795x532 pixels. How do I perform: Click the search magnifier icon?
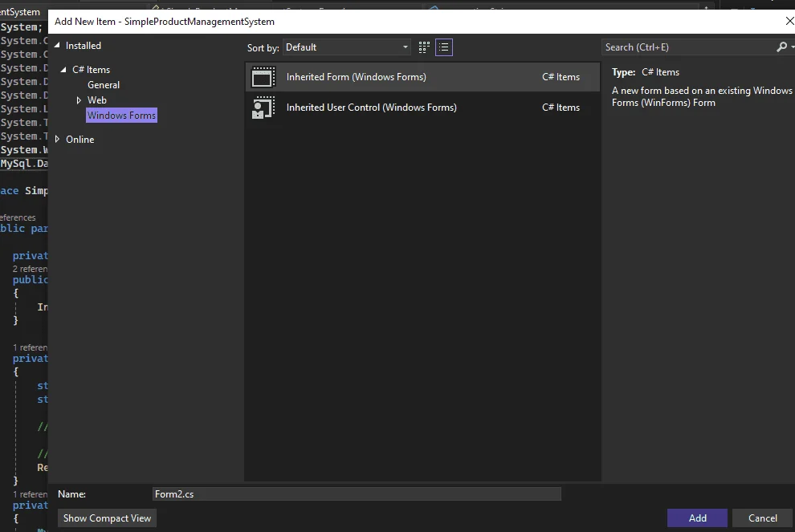(781, 47)
